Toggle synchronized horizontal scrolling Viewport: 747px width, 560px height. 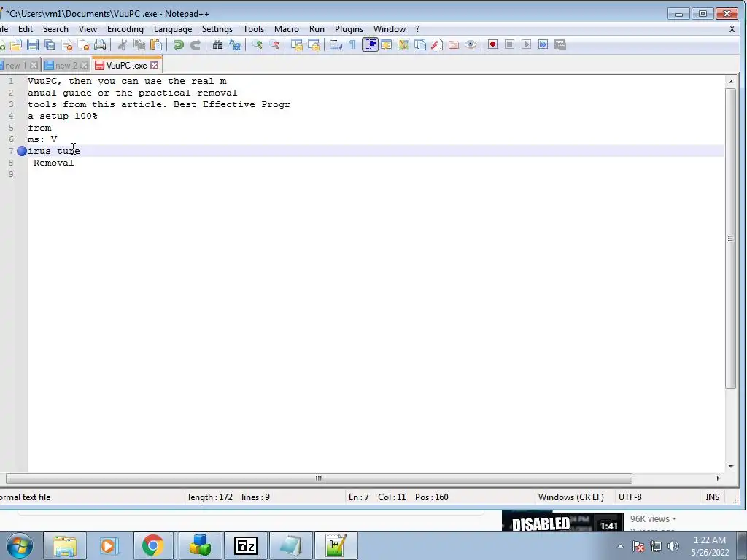pos(314,44)
